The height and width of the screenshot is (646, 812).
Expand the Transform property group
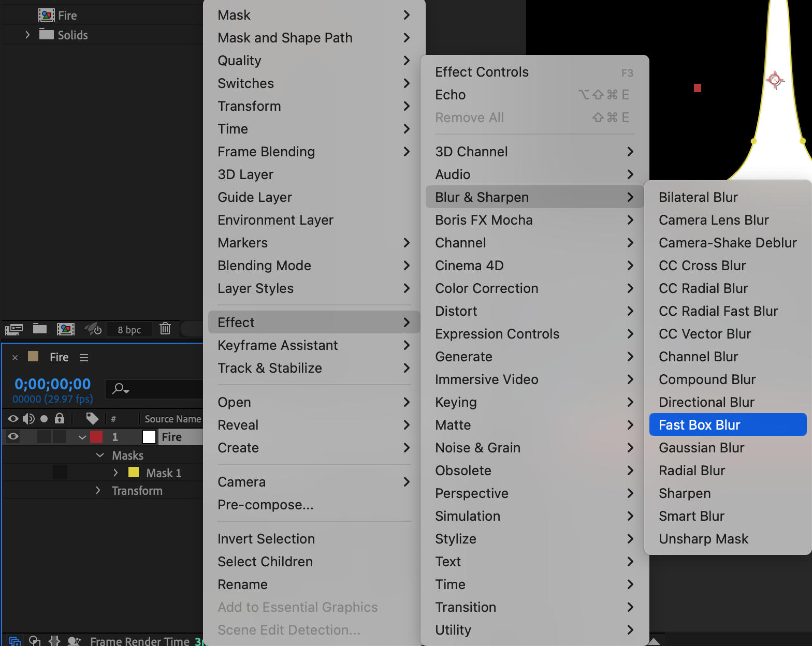98,490
